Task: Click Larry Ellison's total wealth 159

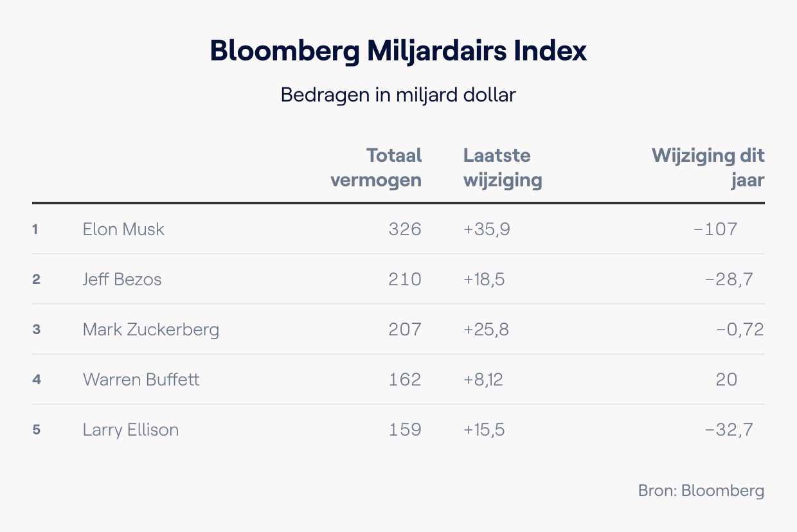Action: [405, 430]
